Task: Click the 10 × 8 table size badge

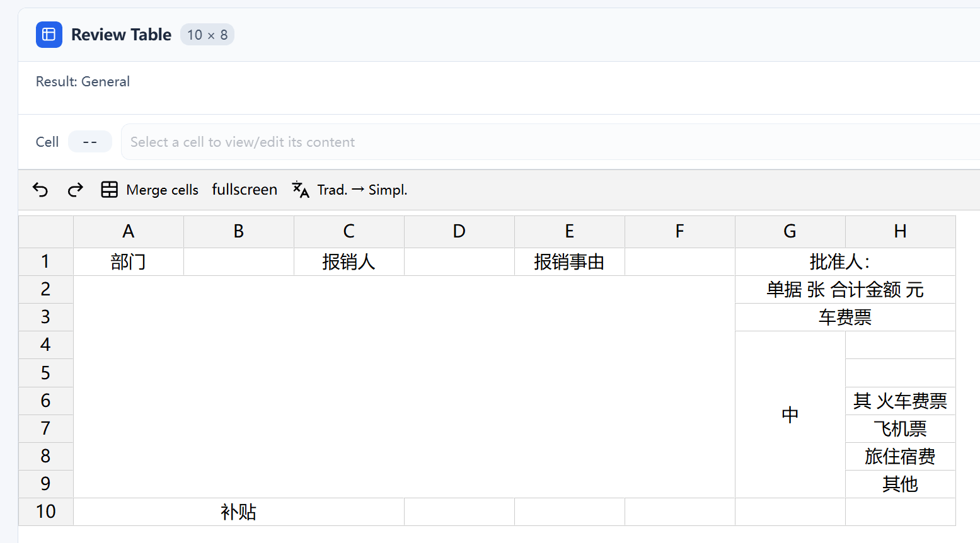Action: pyautogui.click(x=207, y=35)
